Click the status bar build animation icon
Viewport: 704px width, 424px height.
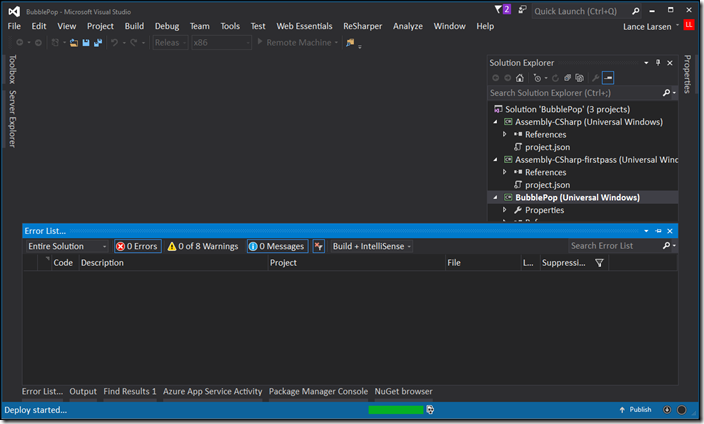430,409
